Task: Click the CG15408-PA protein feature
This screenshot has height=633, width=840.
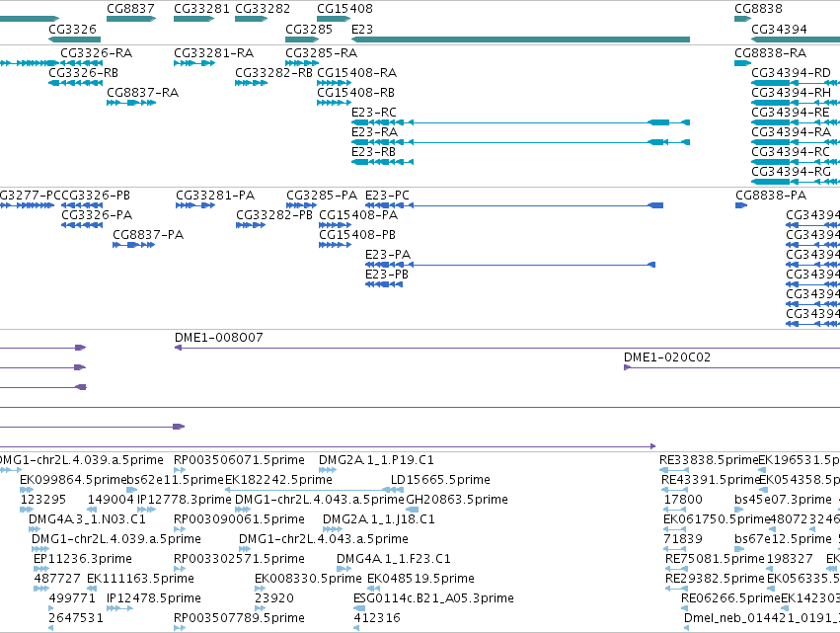Action: (x=336, y=225)
